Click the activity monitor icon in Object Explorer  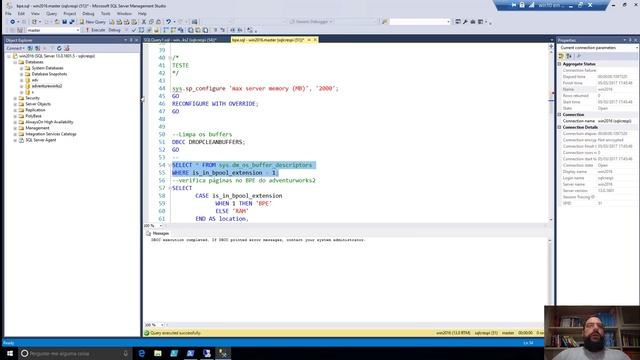tap(67, 48)
